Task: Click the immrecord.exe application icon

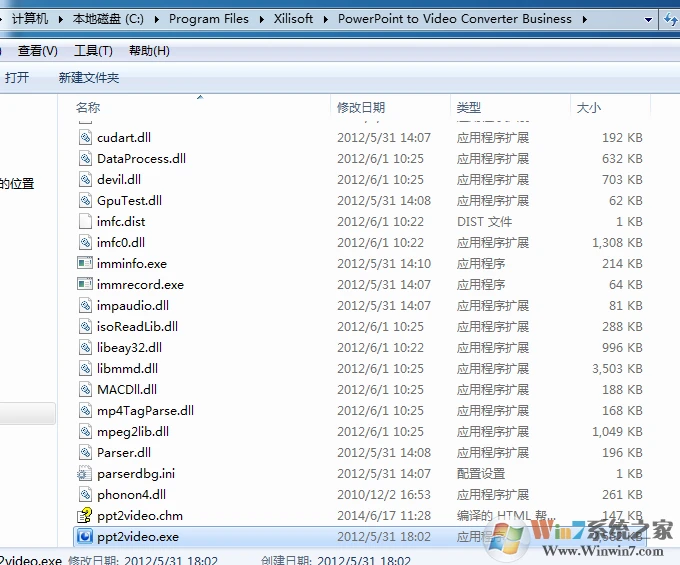Action: click(x=85, y=284)
